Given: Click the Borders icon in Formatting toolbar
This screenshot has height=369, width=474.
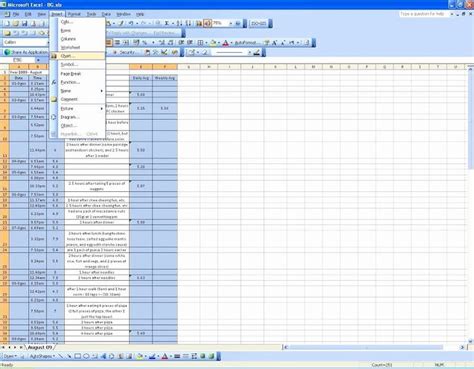Looking at the screenshot, I should tap(200, 43).
